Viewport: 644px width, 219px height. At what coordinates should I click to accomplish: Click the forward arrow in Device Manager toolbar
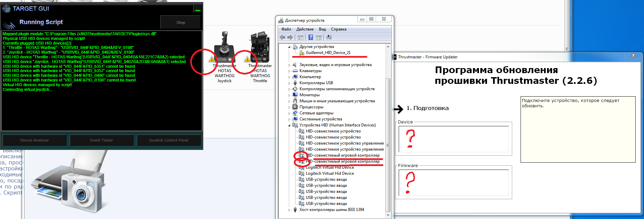click(290, 38)
